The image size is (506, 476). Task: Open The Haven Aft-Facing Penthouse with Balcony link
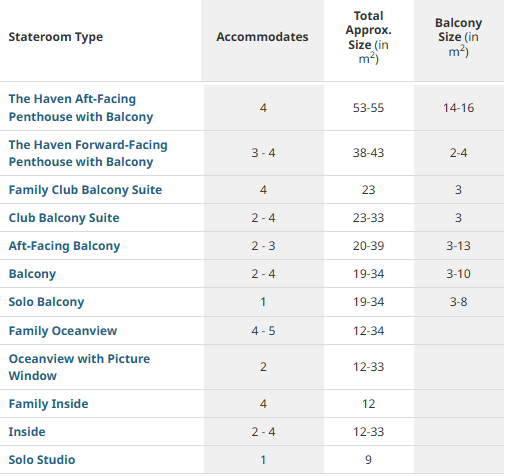[x=81, y=108]
